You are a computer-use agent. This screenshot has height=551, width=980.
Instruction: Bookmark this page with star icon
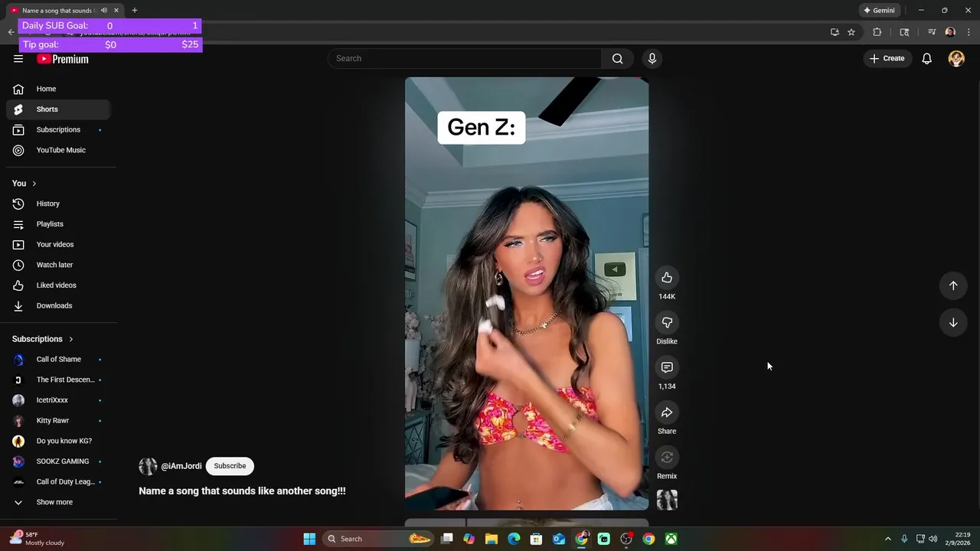pos(851,32)
